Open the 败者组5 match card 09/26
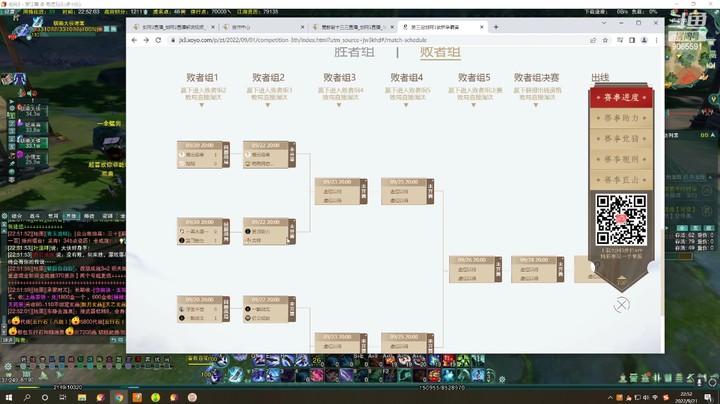 (x=475, y=269)
